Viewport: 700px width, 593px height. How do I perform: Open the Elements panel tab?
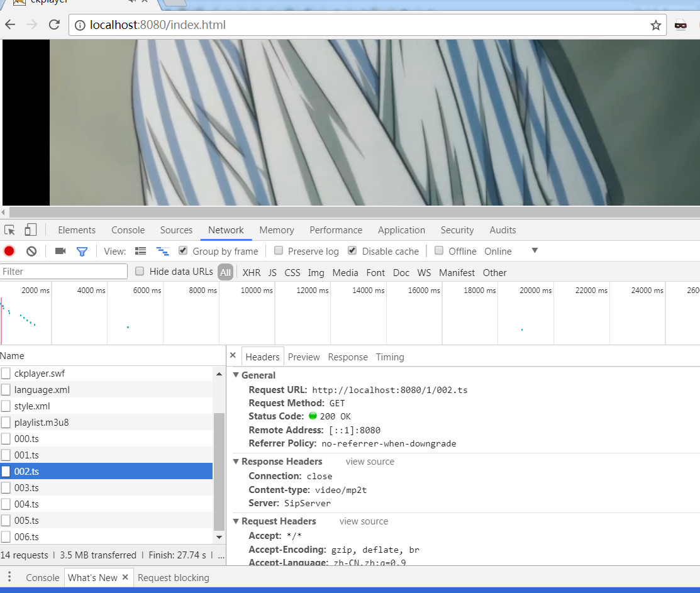(x=77, y=230)
